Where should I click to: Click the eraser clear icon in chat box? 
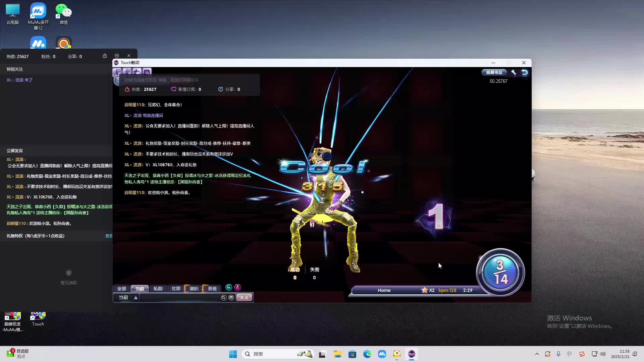tap(224, 298)
